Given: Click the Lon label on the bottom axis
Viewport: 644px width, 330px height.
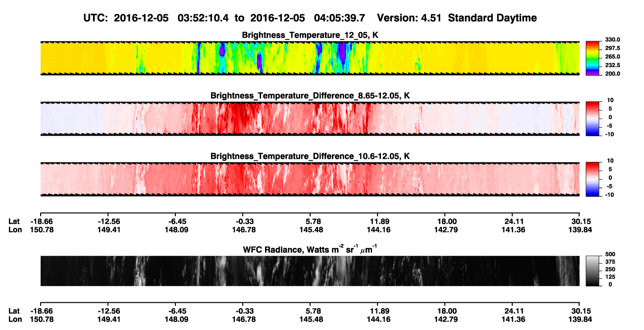Looking at the screenshot, I should (x=15, y=319).
